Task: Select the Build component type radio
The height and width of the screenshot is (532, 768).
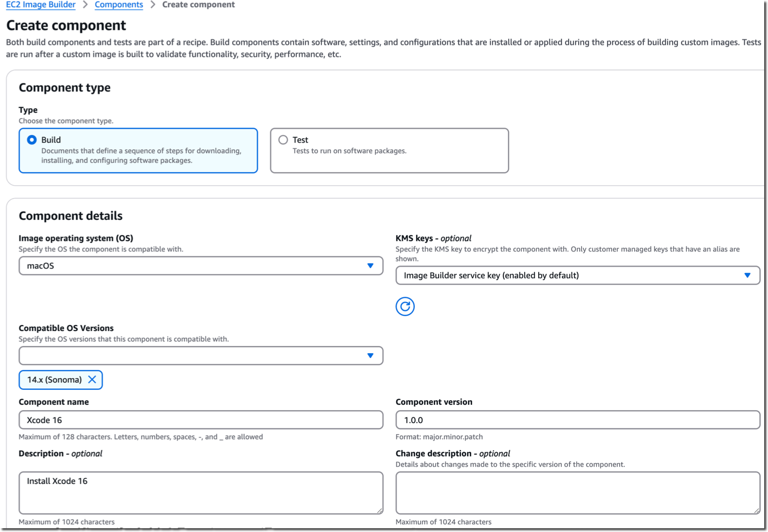Action: (32, 140)
